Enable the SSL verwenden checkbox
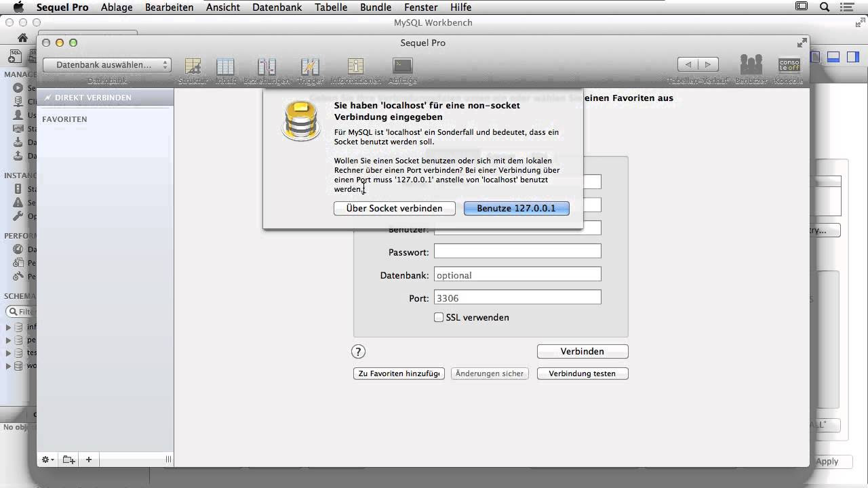This screenshot has height=488, width=868. 439,317
